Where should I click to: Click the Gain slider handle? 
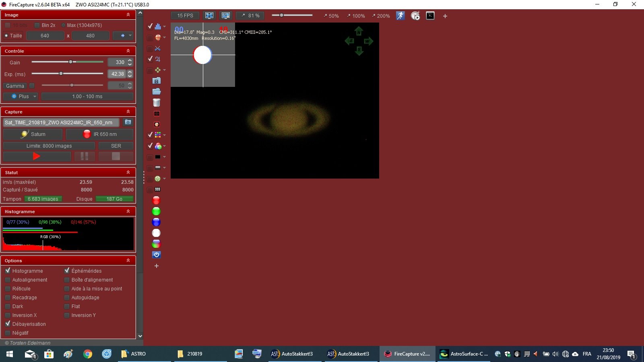coord(71,62)
